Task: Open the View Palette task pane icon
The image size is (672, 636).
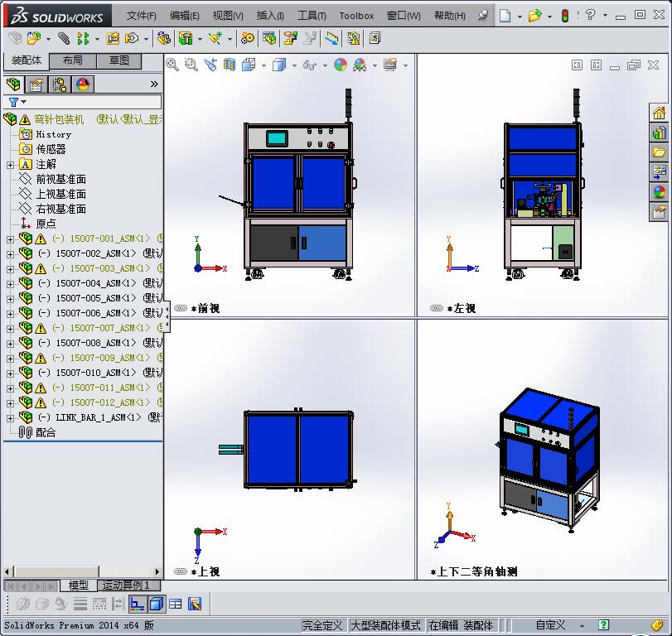Action: [660, 171]
